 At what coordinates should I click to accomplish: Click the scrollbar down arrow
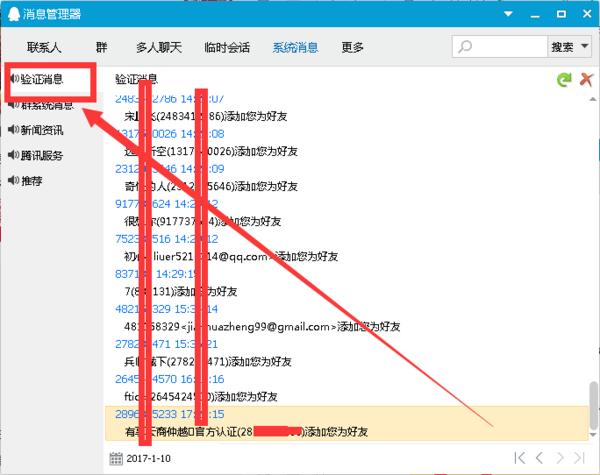[x=593, y=435]
